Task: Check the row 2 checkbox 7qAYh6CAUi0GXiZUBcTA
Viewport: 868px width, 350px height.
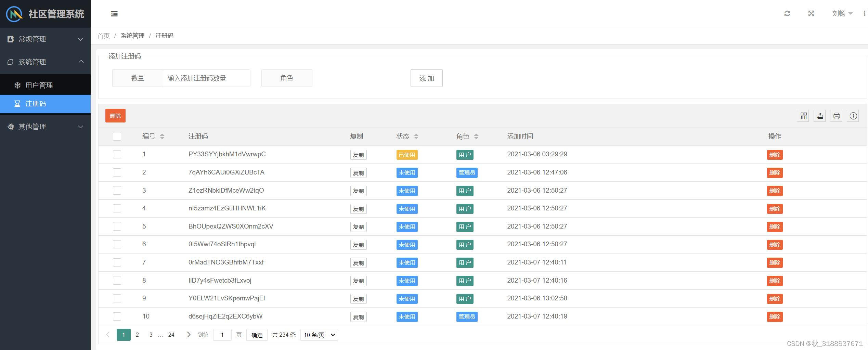Action: tap(117, 172)
